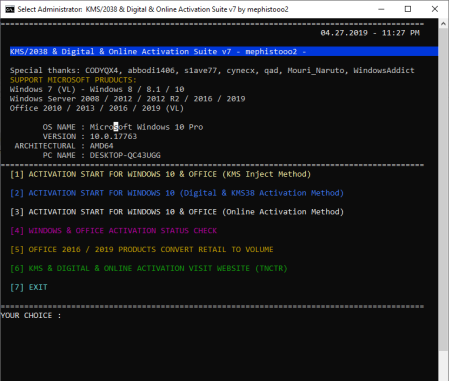This screenshot has height=381, width=449.
Task: Click the scrollbar up arrow
Action: point(443,24)
